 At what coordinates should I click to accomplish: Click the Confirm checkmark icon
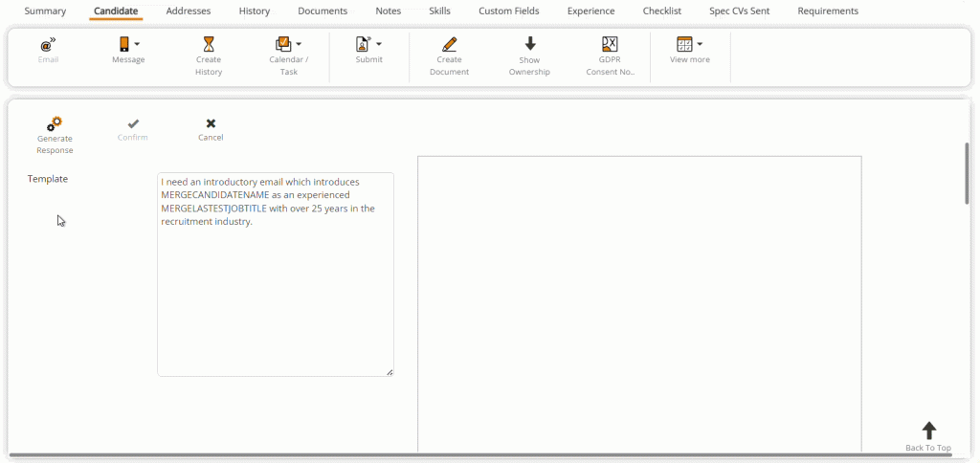point(133,123)
